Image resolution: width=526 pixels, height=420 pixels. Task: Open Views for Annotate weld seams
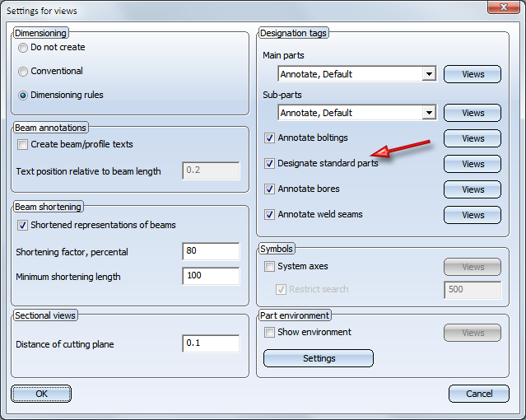tap(472, 215)
